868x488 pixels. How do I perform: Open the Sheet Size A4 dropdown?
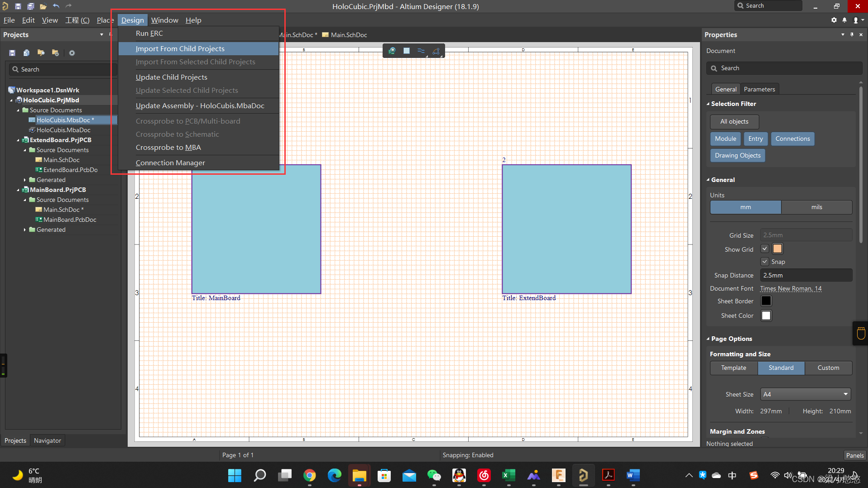tap(805, 394)
